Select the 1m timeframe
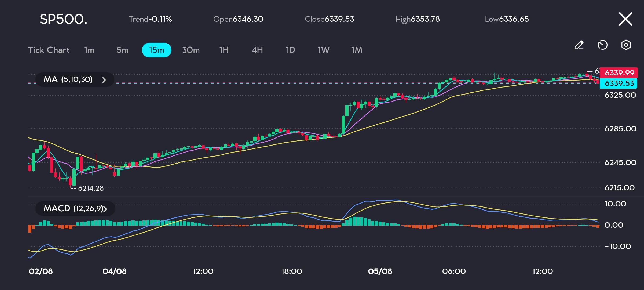Viewport: 644px width, 290px height. pyautogui.click(x=89, y=50)
